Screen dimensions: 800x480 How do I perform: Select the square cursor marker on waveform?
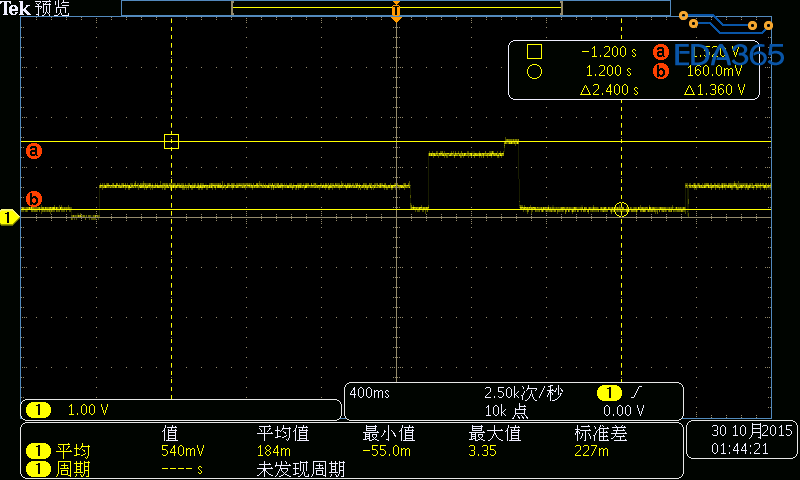pyautogui.click(x=171, y=141)
